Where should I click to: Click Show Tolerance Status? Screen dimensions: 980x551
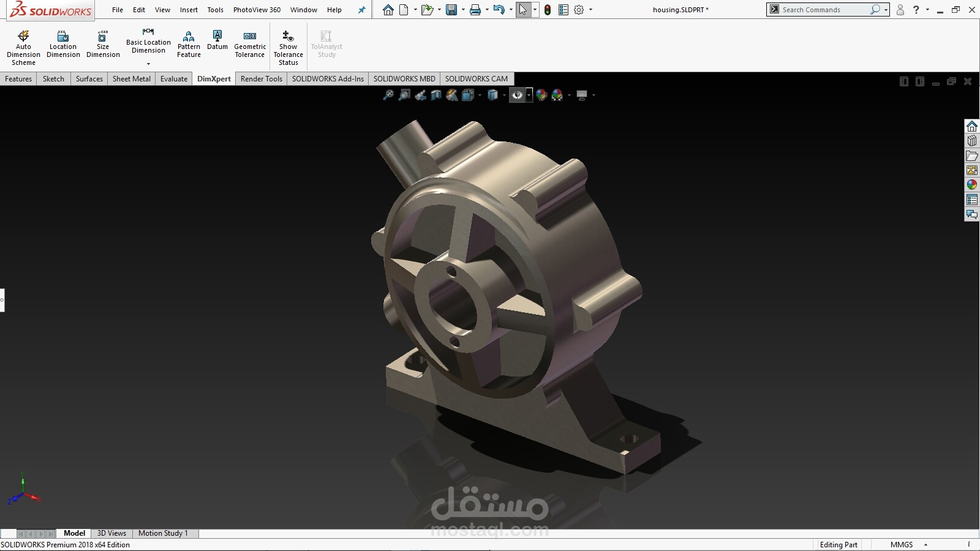pyautogui.click(x=288, y=47)
